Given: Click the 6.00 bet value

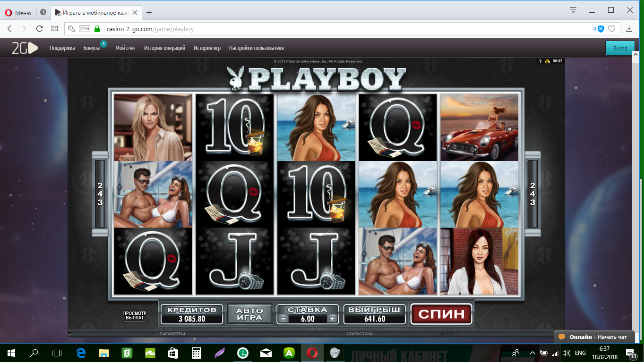Looking at the screenshot, I should [x=307, y=319].
